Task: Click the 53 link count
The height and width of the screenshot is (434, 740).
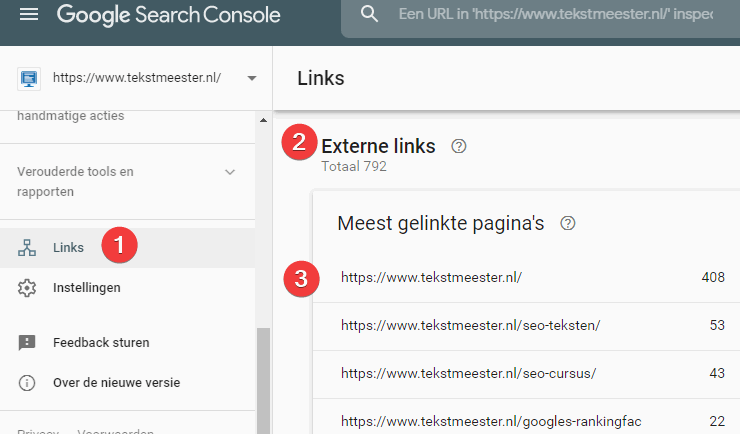Action: [x=717, y=325]
